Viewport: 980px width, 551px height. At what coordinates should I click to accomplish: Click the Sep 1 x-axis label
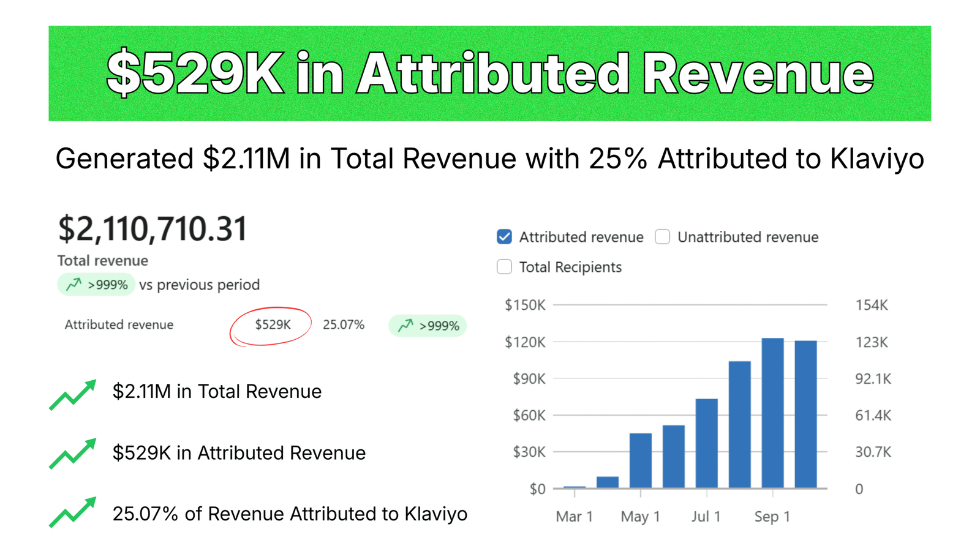click(772, 517)
